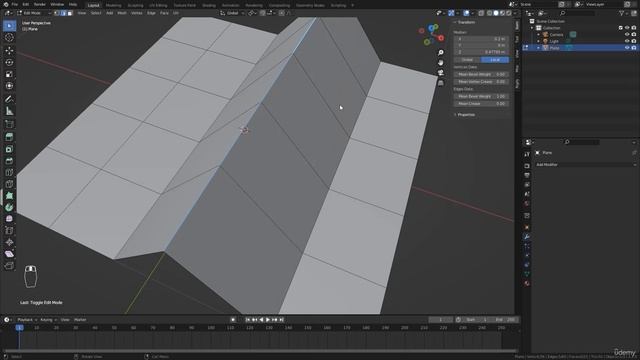The width and height of the screenshot is (640, 360).
Task: Toggle the camera view icon
Action: pos(441,73)
